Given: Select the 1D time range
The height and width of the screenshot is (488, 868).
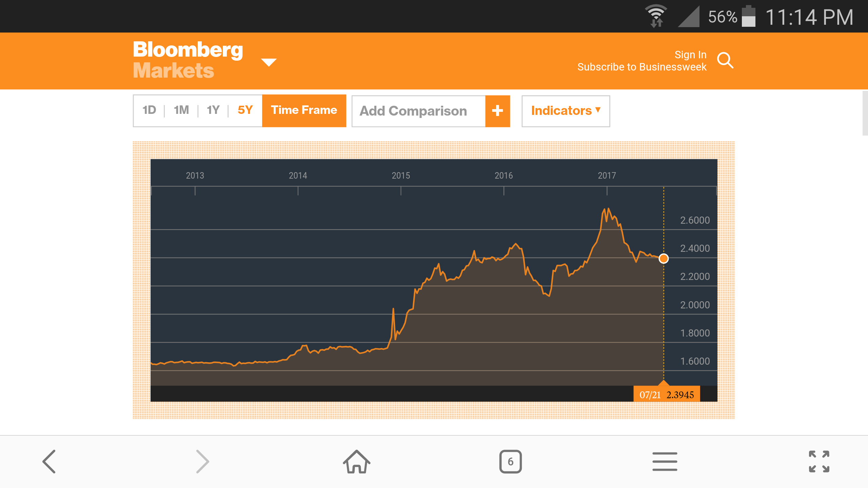Looking at the screenshot, I should tap(149, 110).
